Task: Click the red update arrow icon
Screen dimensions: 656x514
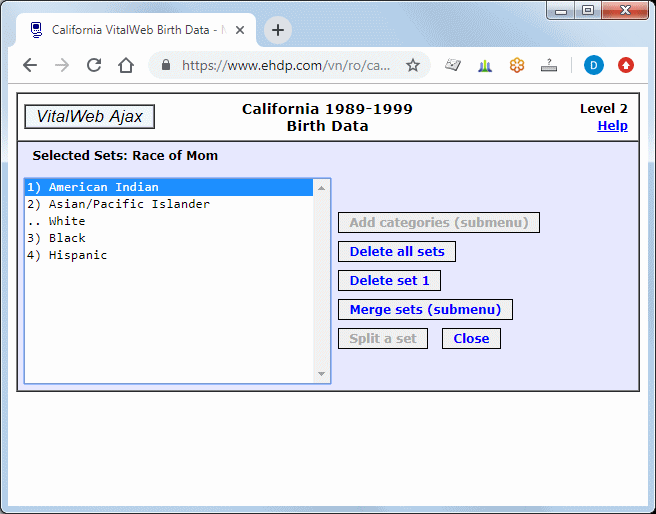Action: 626,65
